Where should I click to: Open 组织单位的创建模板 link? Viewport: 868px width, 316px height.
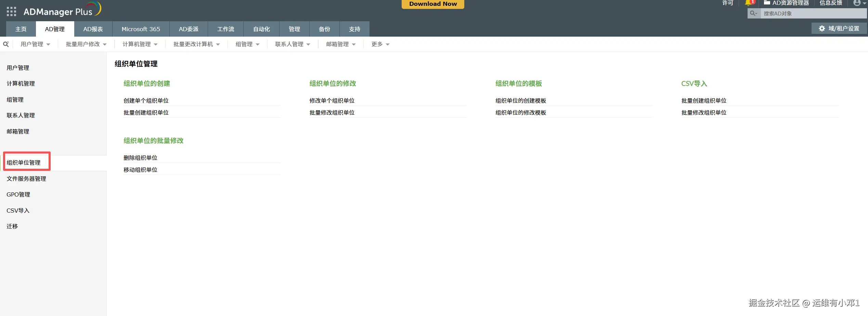click(x=521, y=101)
